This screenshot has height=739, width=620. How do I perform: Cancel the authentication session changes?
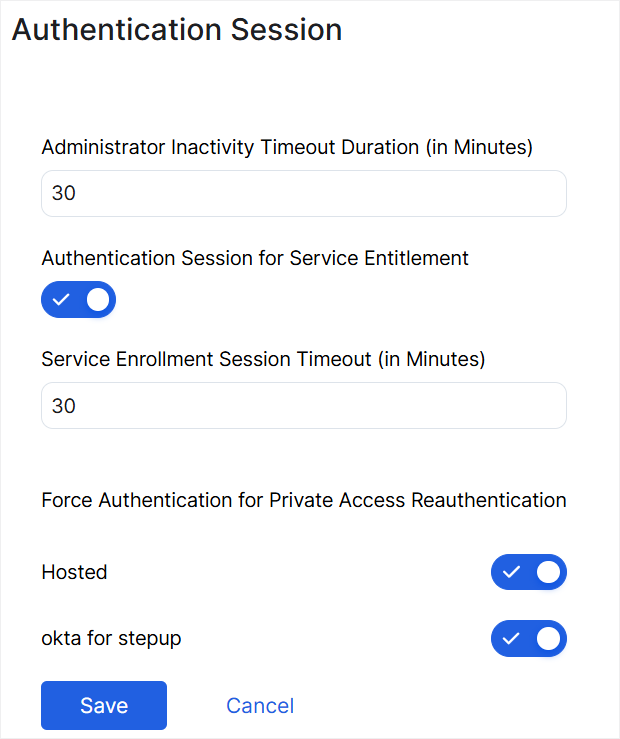click(x=260, y=706)
